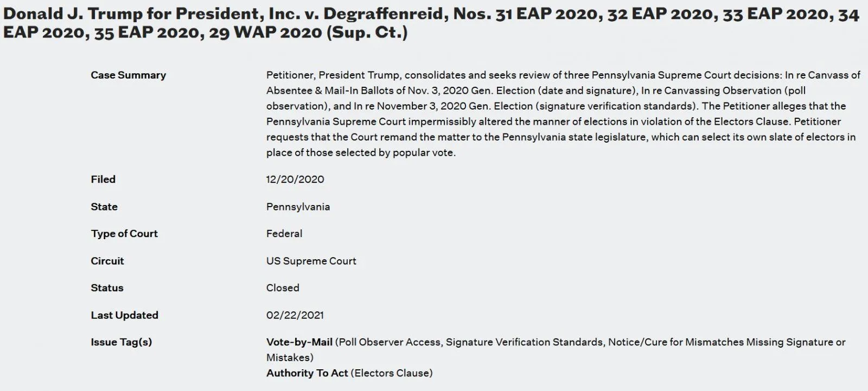This screenshot has width=868, height=391.
Task: Click the Closed status value
Action: 283,288
